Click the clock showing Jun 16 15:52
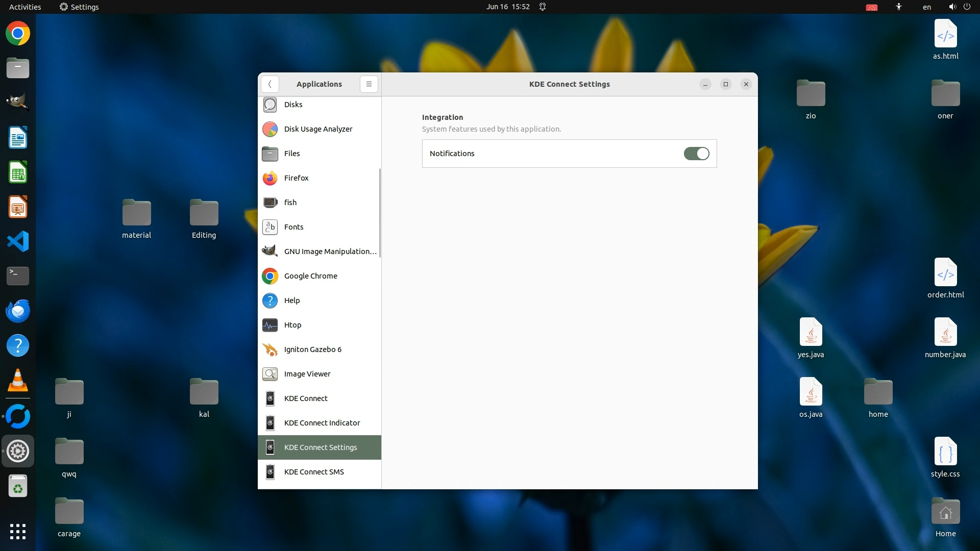This screenshot has width=980, height=551. pyautogui.click(x=508, y=7)
